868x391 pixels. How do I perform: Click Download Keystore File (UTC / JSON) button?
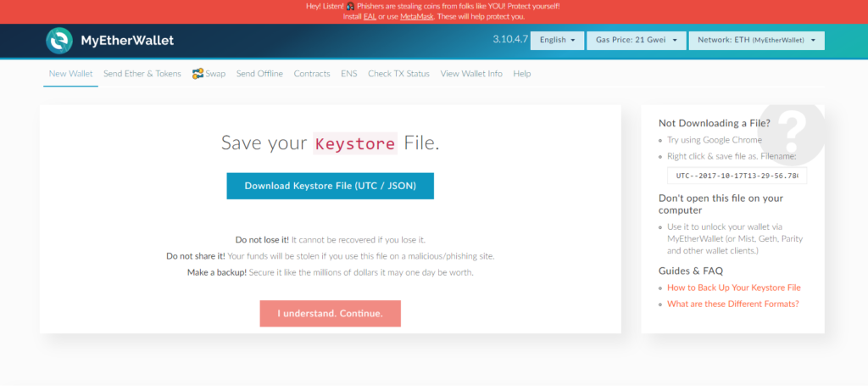point(330,186)
